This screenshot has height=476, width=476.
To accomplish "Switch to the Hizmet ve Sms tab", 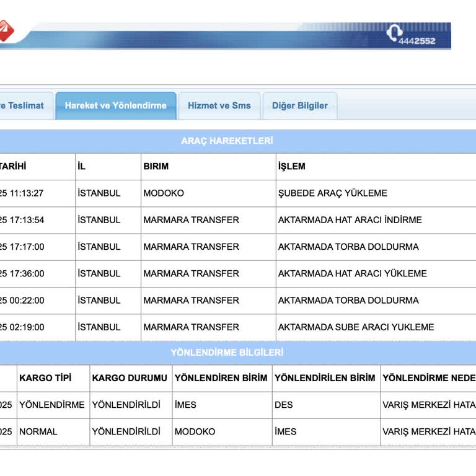I will coord(219,106).
